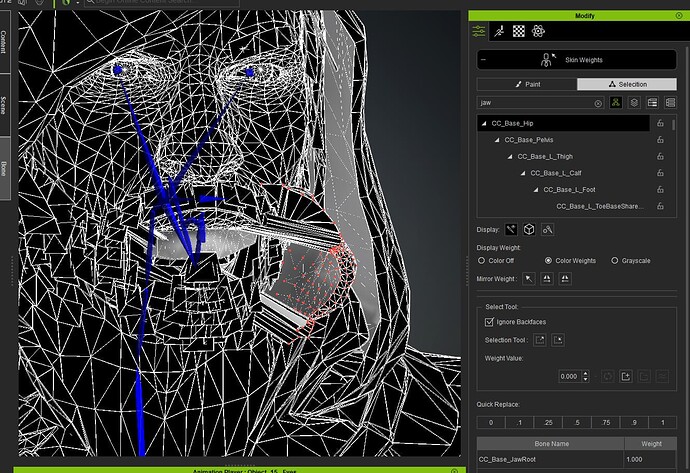Toggle the lock for CC_Base_Hip

click(660, 123)
